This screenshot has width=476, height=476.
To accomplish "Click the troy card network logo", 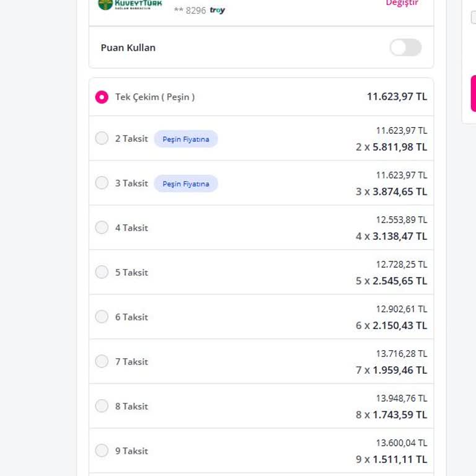I will (x=218, y=11).
